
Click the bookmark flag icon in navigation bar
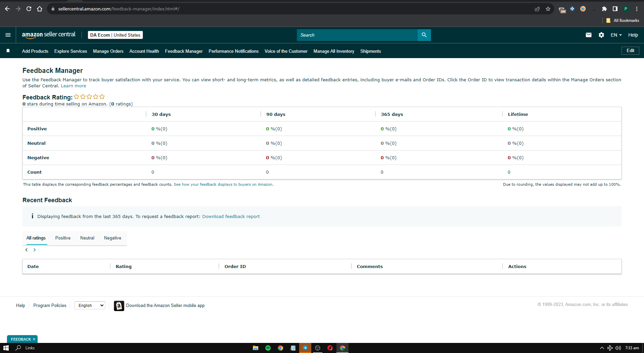tap(8, 51)
